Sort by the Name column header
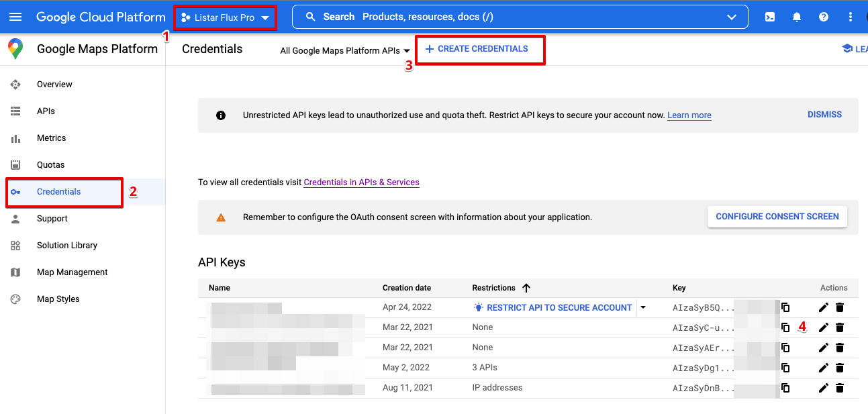 pos(220,288)
